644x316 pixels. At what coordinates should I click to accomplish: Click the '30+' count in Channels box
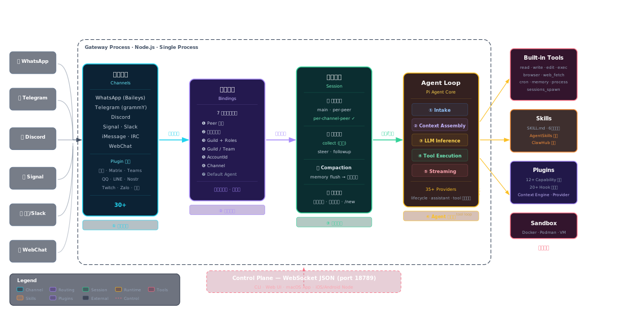pyautogui.click(x=120, y=205)
